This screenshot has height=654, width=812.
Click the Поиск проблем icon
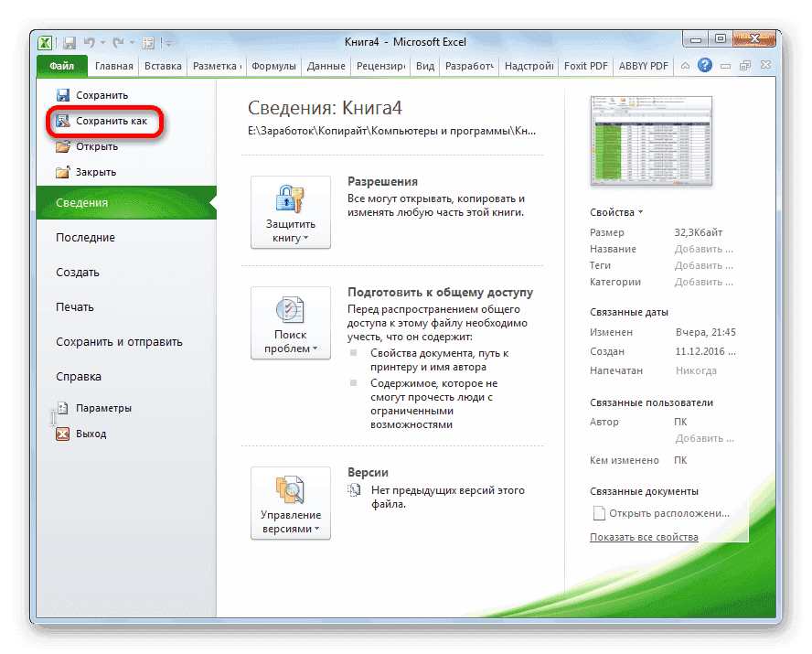[290, 311]
